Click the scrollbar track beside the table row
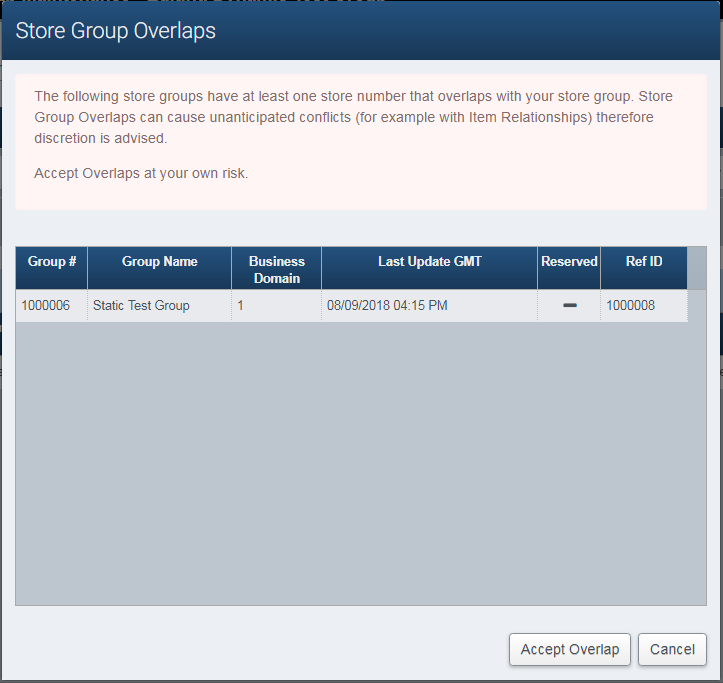The width and height of the screenshot is (723, 683). pyautogui.click(x=696, y=306)
